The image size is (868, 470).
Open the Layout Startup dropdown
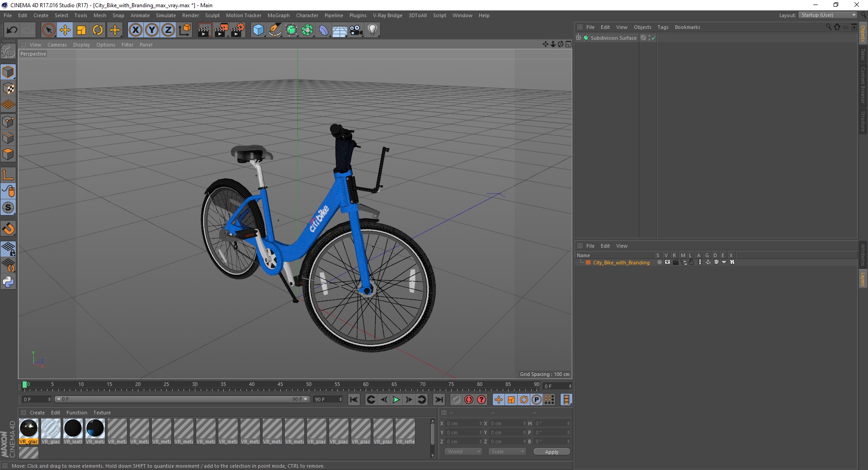pyautogui.click(x=828, y=15)
